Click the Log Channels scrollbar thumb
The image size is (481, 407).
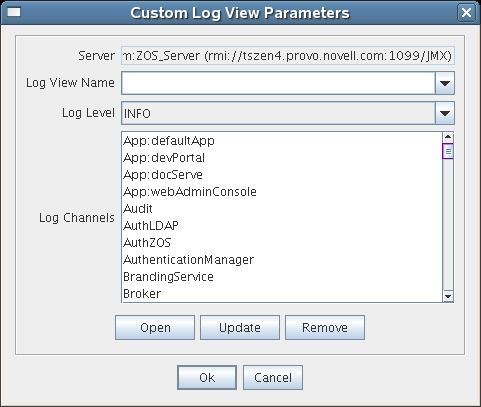pyautogui.click(x=448, y=151)
